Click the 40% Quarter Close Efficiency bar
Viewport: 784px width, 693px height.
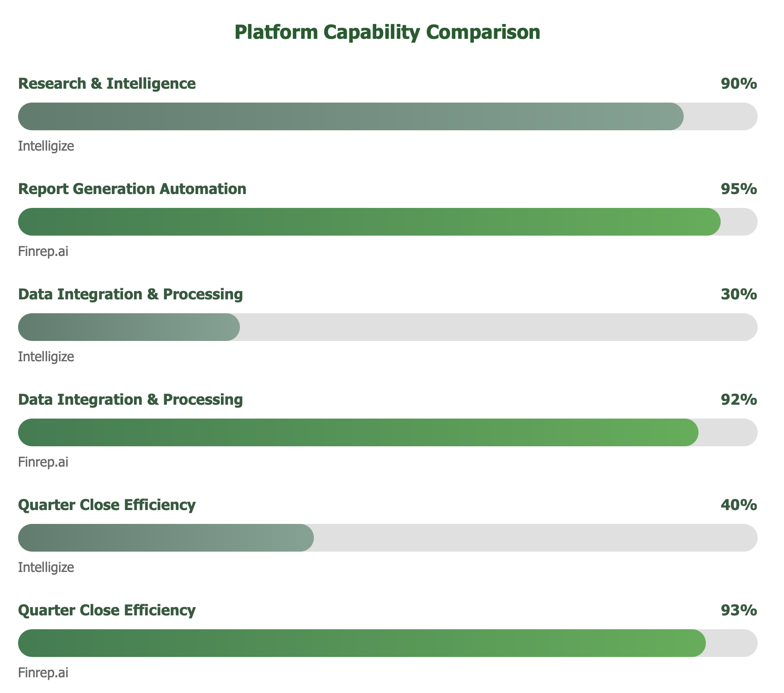coord(166,538)
